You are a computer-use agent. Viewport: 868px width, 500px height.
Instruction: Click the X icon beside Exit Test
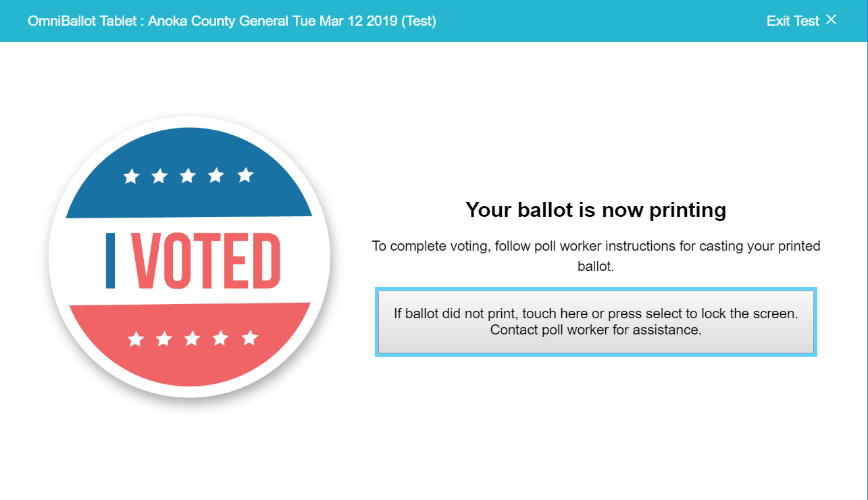pos(831,20)
